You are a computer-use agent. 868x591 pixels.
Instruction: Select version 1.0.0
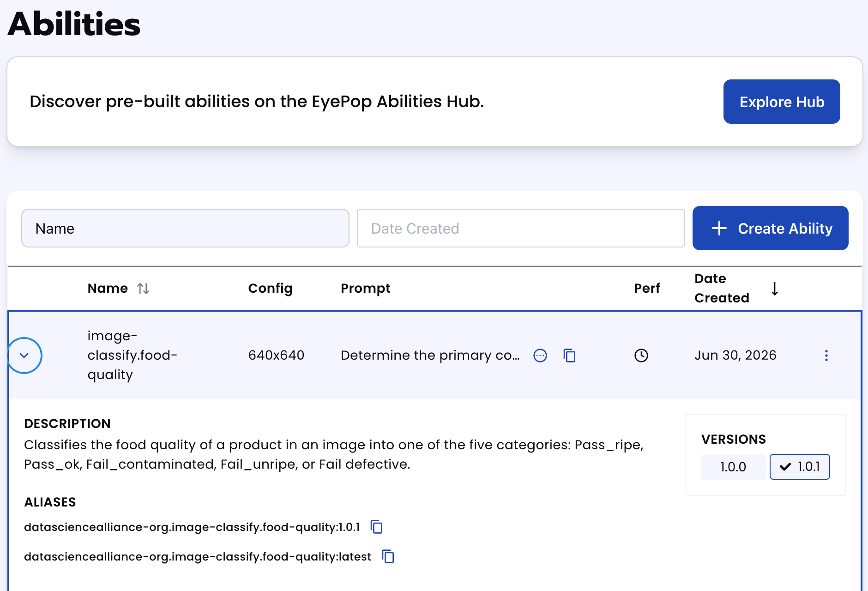(733, 467)
